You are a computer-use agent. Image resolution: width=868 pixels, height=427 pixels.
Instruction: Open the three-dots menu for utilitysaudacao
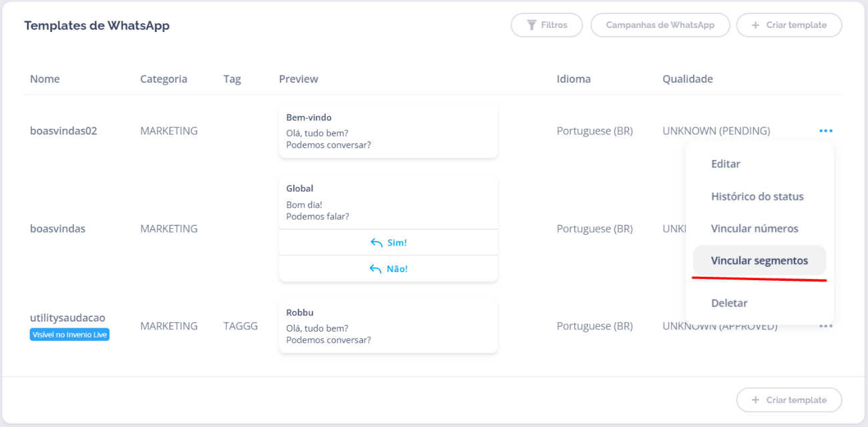pyautogui.click(x=826, y=326)
